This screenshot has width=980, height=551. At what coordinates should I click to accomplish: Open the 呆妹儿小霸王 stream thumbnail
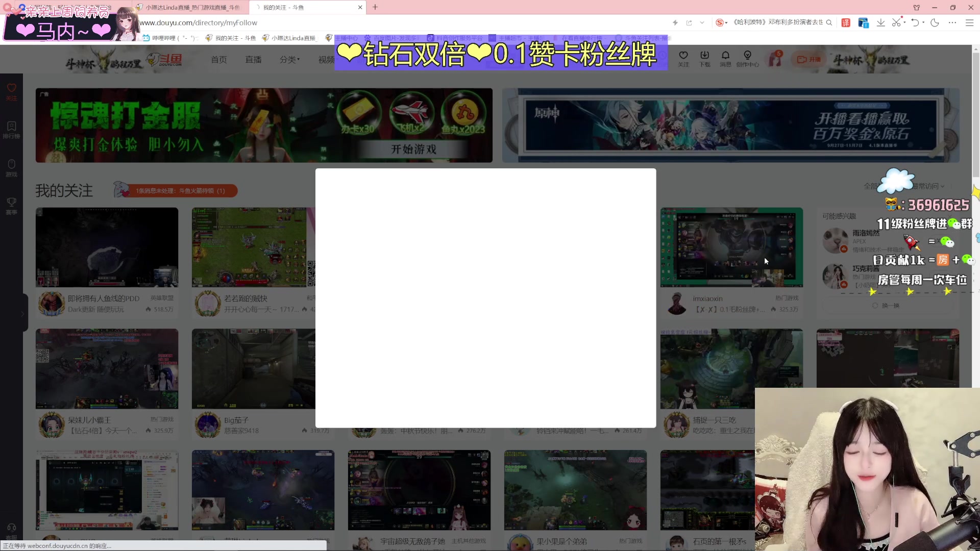click(107, 368)
